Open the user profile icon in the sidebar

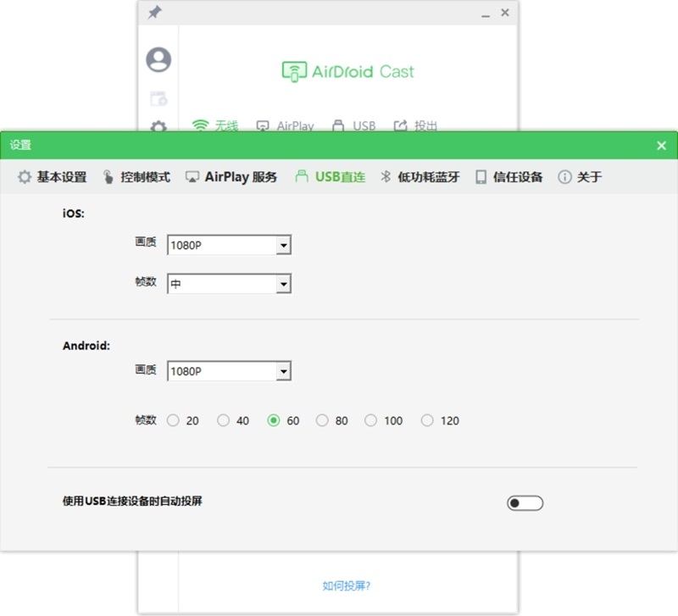158,60
